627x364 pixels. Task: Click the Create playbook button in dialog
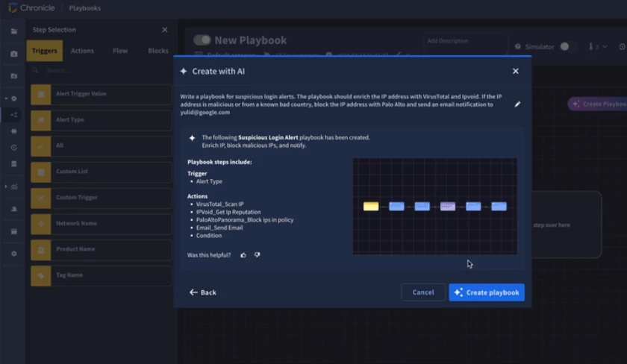486,292
